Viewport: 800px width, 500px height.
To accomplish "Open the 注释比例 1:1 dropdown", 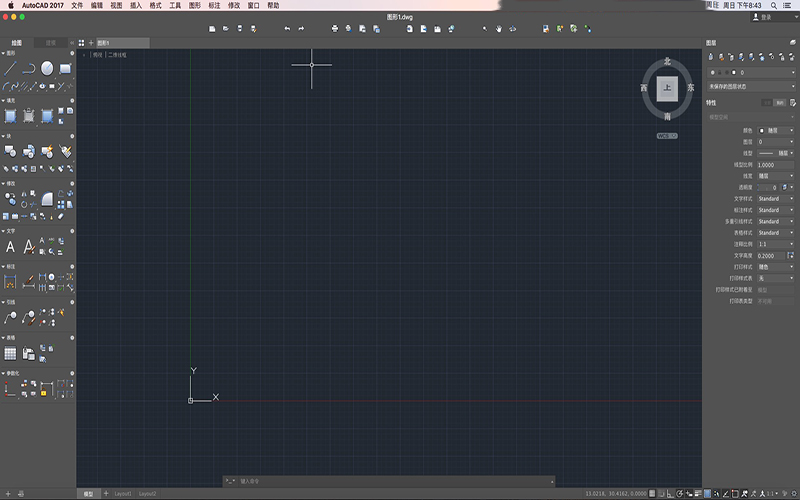I will coord(776,244).
